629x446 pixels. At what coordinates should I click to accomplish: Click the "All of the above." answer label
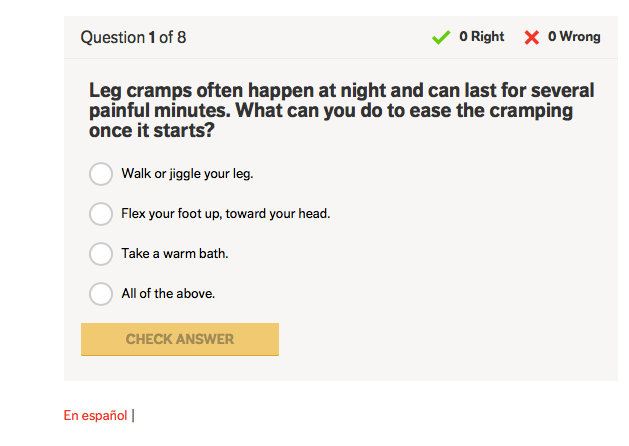tap(168, 294)
